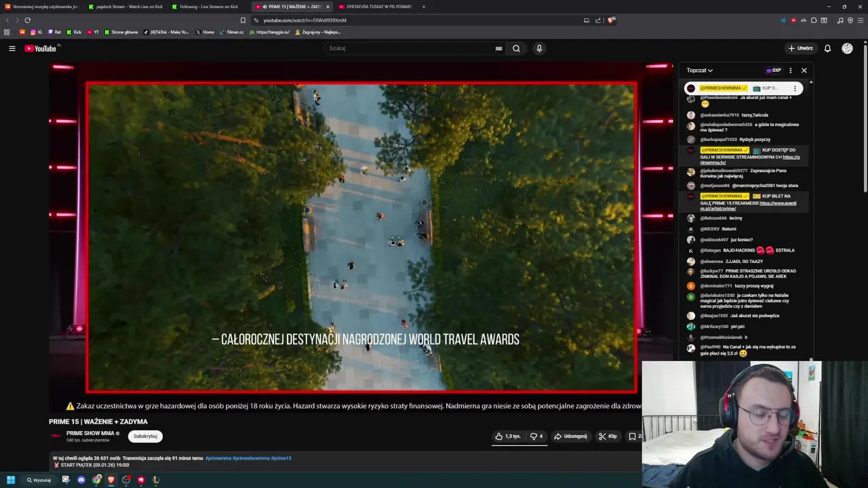The image size is (868, 488).
Task: Open the TikTok bookmark
Action: [167, 32]
